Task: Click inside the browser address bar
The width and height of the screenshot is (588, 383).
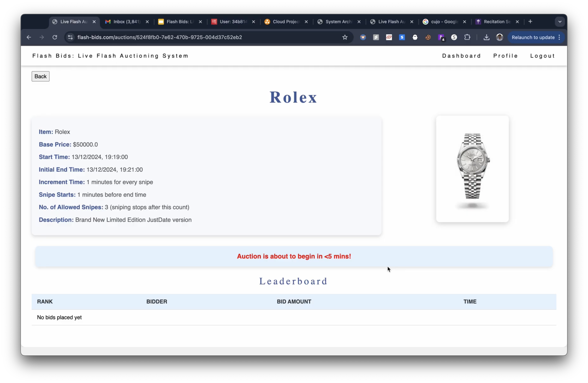Action: coord(198,37)
